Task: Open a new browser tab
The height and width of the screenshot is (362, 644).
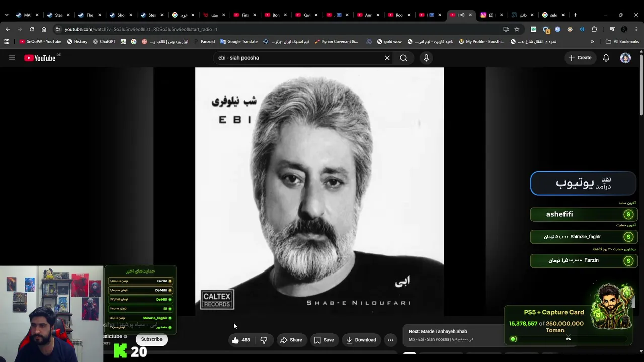Action: tap(575, 15)
